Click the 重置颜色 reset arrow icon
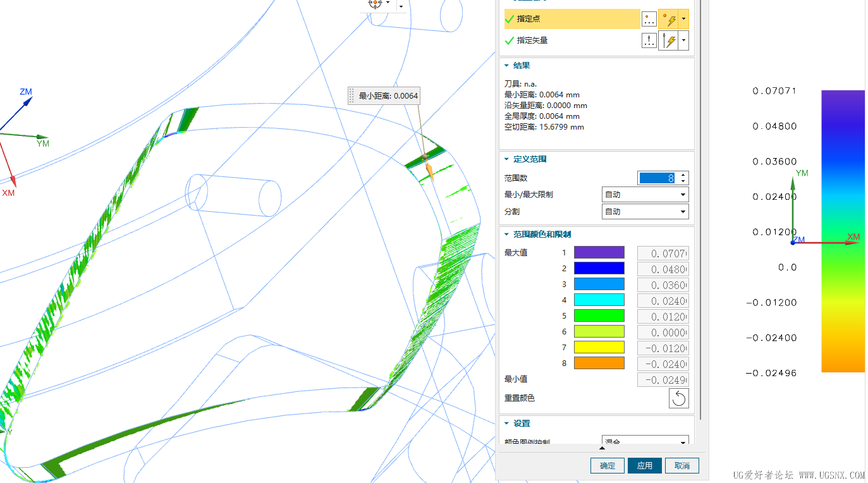This screenshot has height=483, width=868. (x=678, y=398)
